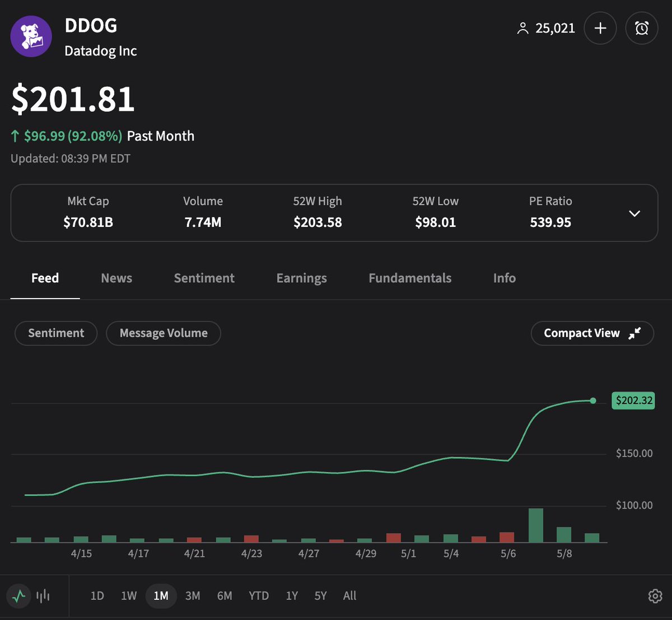Switch to candlestick chart icon

coord(43,596)
